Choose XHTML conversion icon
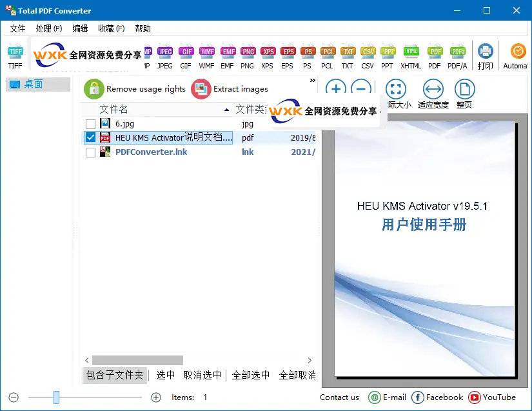This screenshot has width=532, height=411. (411, 55)
